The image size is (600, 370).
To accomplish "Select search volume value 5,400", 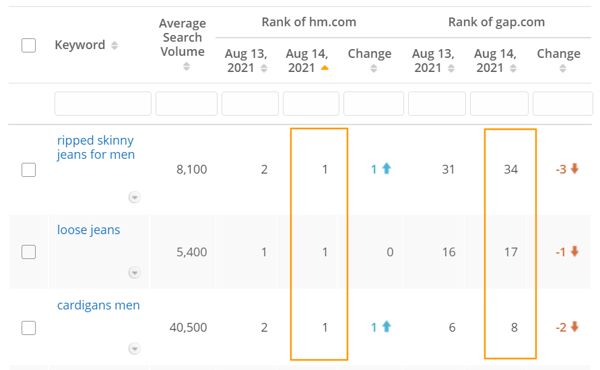I will coord(192,252).
